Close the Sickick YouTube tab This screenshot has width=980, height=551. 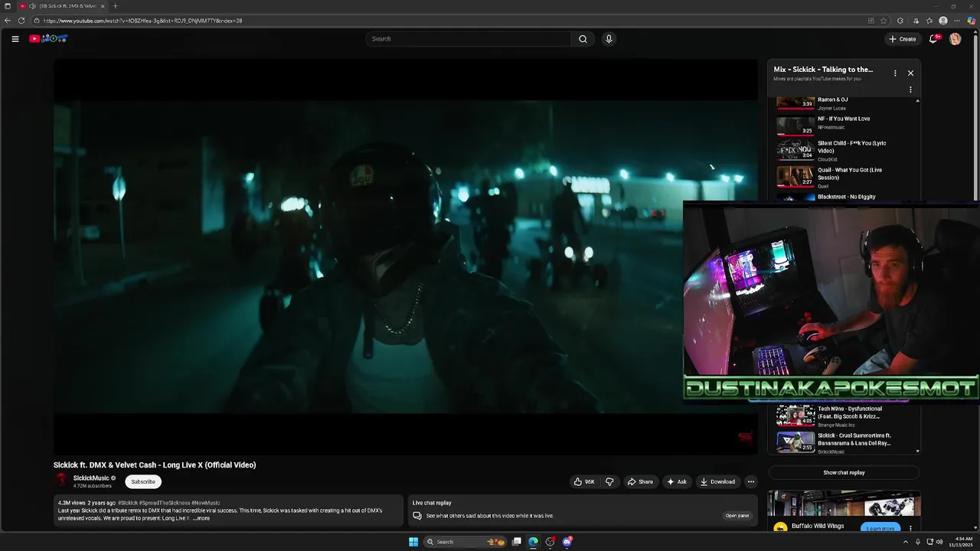coord(103,6)
